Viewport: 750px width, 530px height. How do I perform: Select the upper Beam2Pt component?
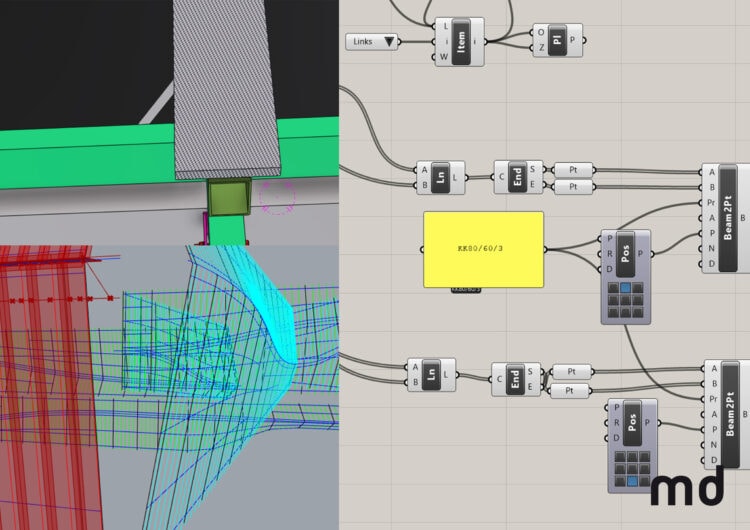(x=728, y=218)
